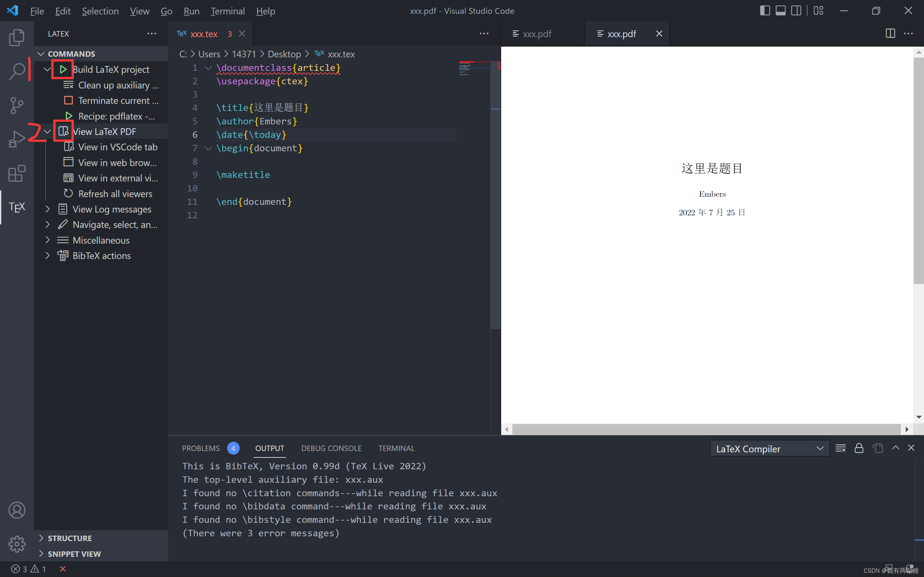Screen dimensions: 924x577
Task: Click Terminate current compilation
Action: click(68, 100)
